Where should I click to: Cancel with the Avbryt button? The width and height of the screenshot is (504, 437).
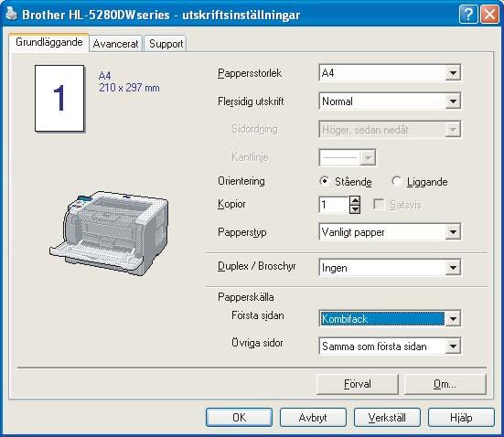(313, 418)
